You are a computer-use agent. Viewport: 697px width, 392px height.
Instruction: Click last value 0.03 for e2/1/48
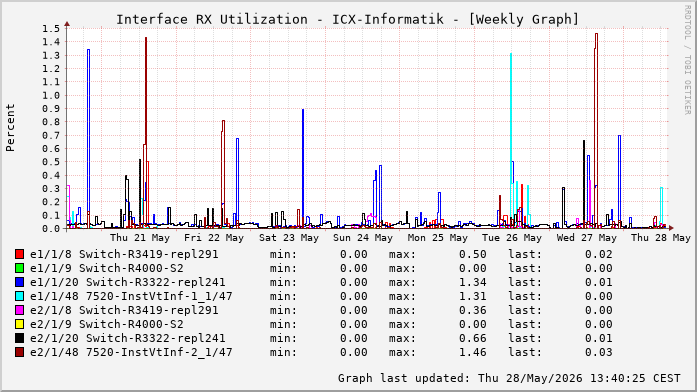click(x=599, y=352)
